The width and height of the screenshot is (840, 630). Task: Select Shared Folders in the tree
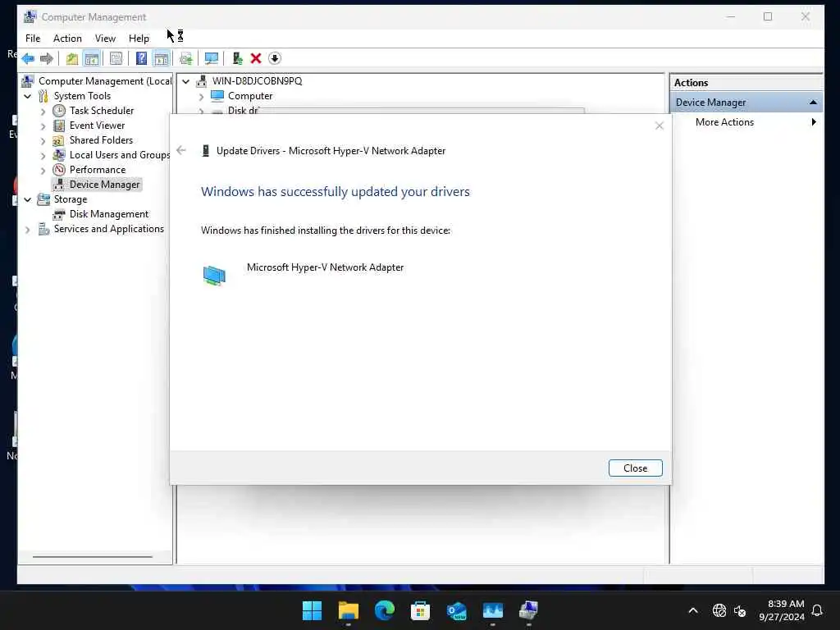point(101,139)
